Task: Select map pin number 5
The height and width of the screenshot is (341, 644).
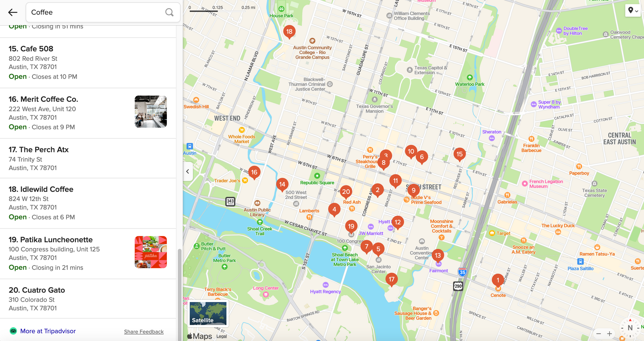Action: click(378, 249)
